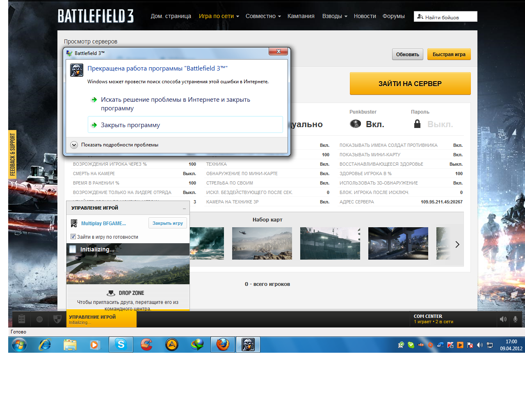Open the Windows Start menu
525x420 pixels.
(19, 345)
